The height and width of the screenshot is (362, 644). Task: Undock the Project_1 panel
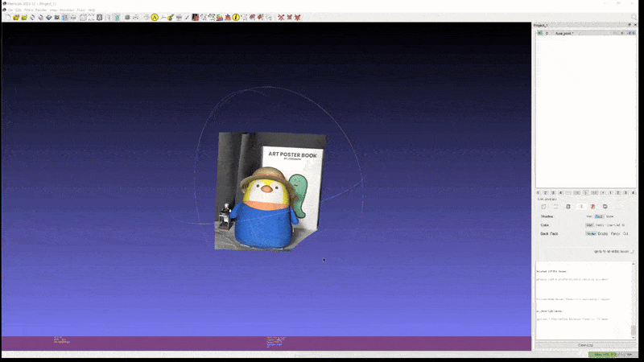click(629, 25)
